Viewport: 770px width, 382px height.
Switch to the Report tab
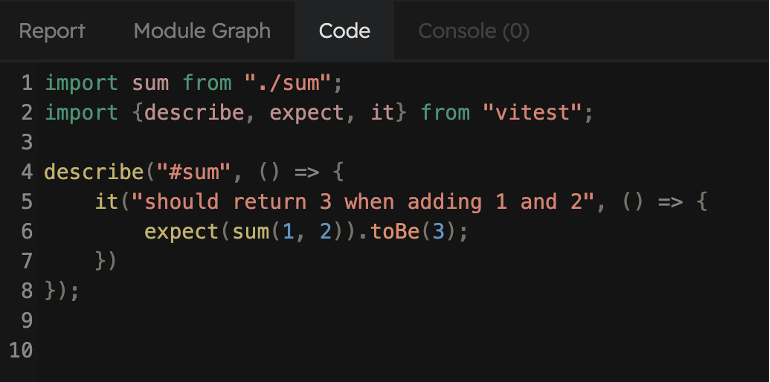(52, 31)
